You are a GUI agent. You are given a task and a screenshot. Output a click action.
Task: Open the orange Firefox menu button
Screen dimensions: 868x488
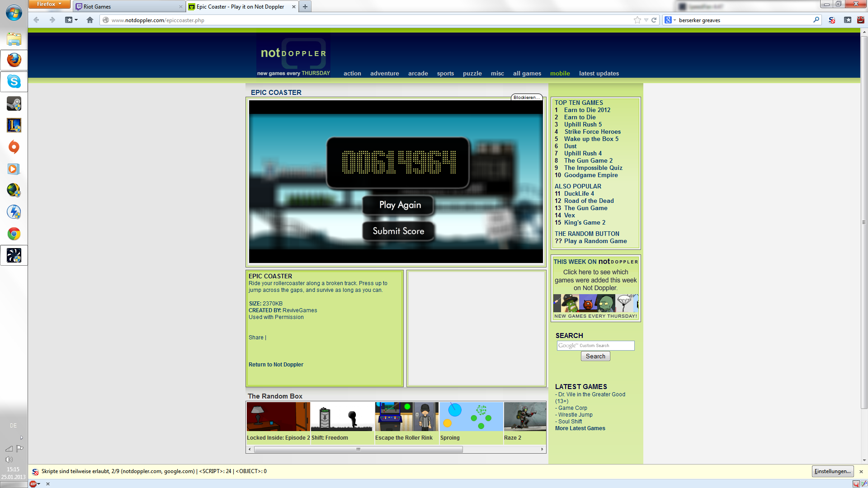49,4
